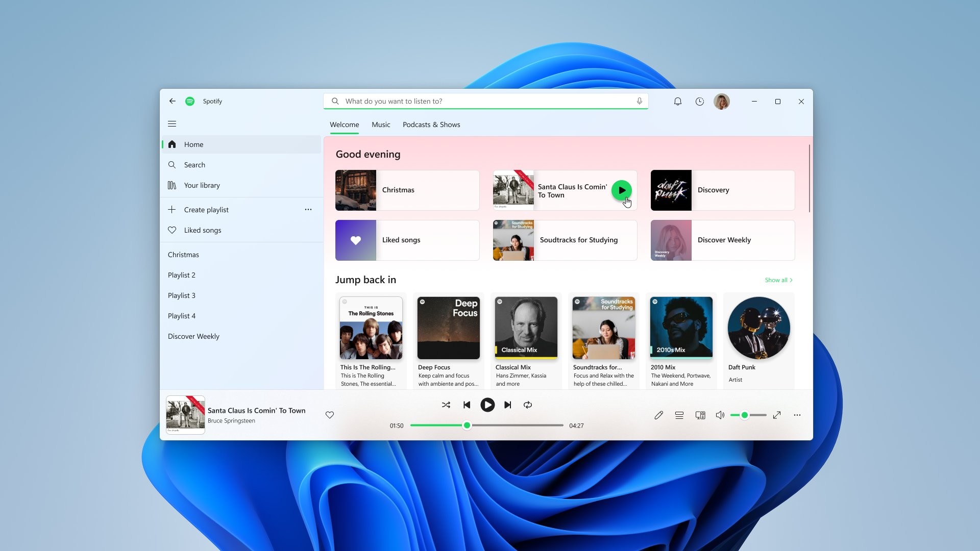Screen dimensions: 980x551
Task: Toggle the repeat mode
Action: coord(528,405)
